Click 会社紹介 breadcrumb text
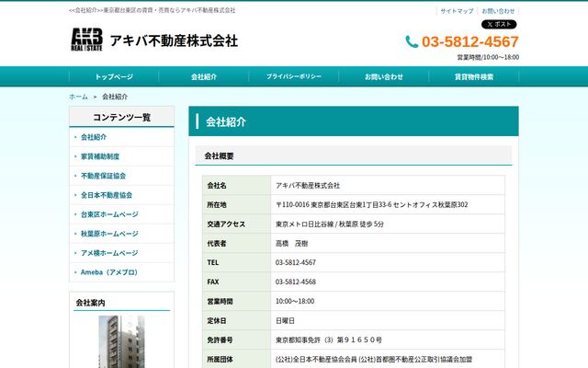Image resolution: width=588 pixels, height=368 pixels. click(115, 97)
